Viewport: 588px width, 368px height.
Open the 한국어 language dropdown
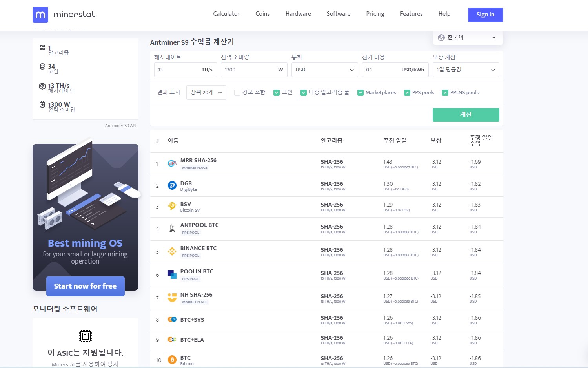coord(468,37)
